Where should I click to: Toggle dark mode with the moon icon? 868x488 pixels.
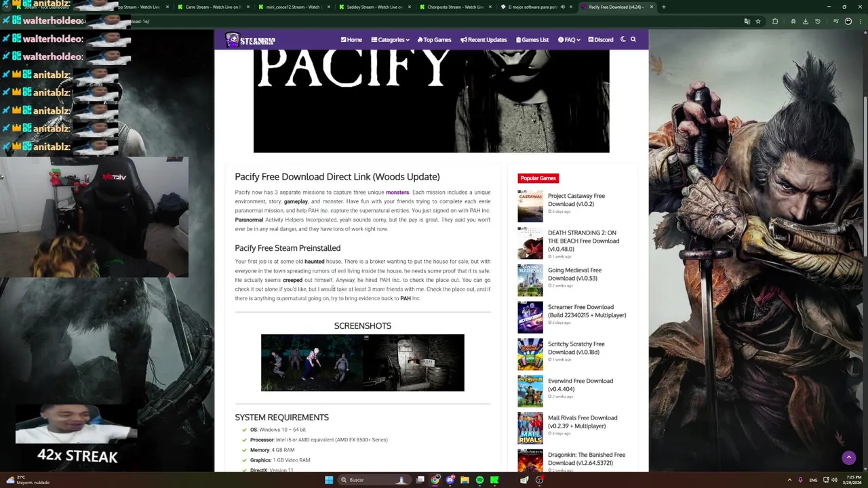click(x=623, y=39)
